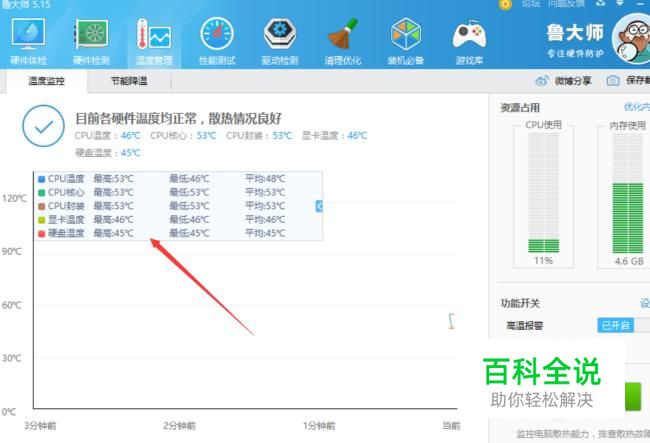The width and height of the screenshot is (650, 443).
Task: Click the red 硬盘温度 legend swatch
Action: pyautogui.click(x=41, y=234)
